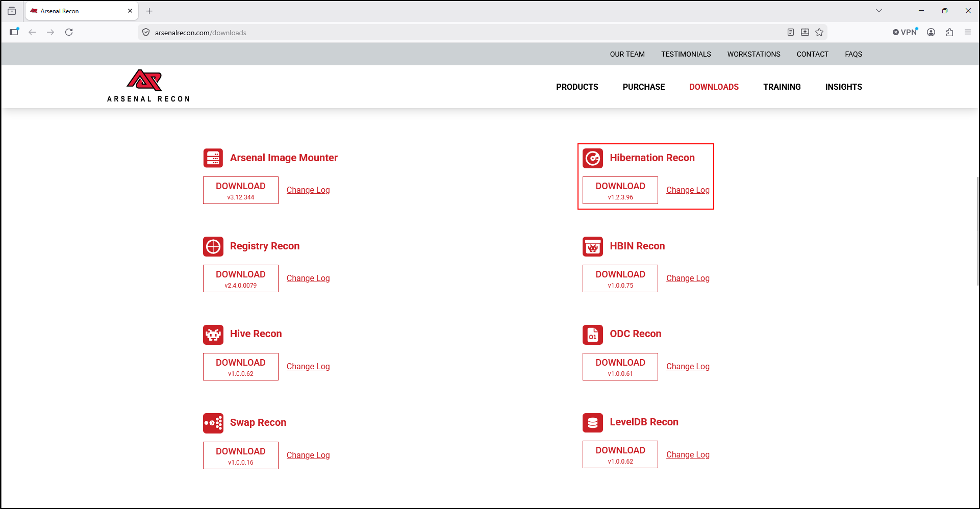The width and height of the screenshot is (980, 509).
Task: Go forward using the browser forward arrow
Action: (x=51, y=32)
